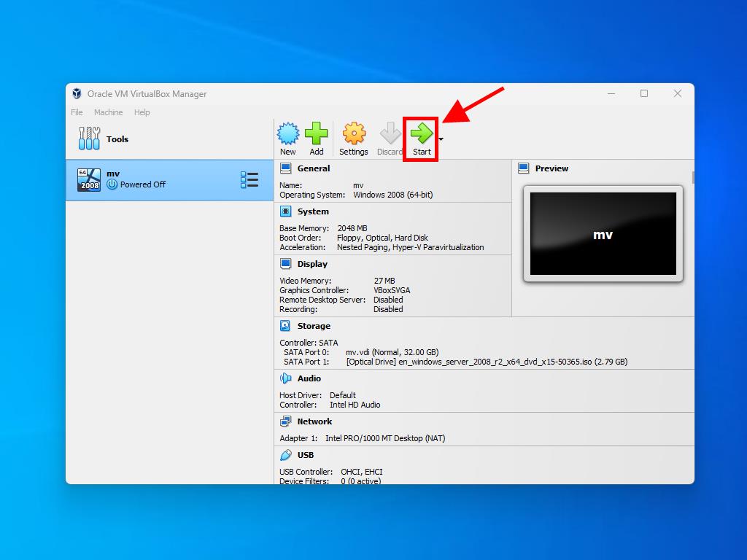Screen dimensions: 747x560
Task: Click Remote Desktop Server Disabled value
Action: coord(388,300)
